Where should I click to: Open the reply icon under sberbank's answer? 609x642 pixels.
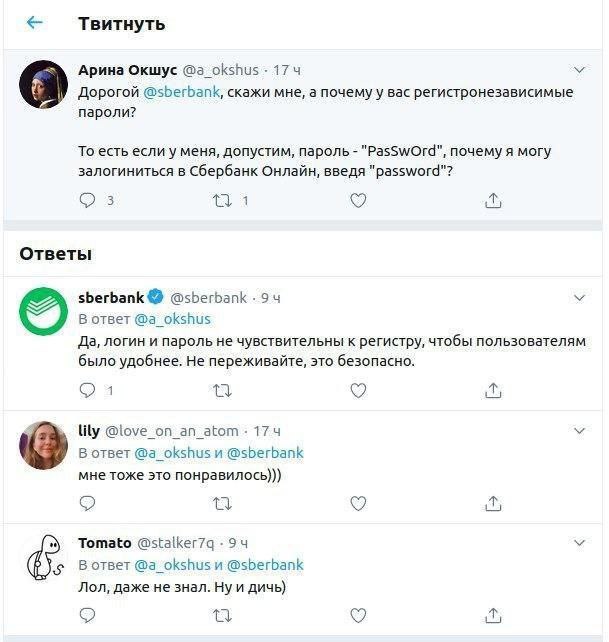pyautogui.click(x=88, y=390)
